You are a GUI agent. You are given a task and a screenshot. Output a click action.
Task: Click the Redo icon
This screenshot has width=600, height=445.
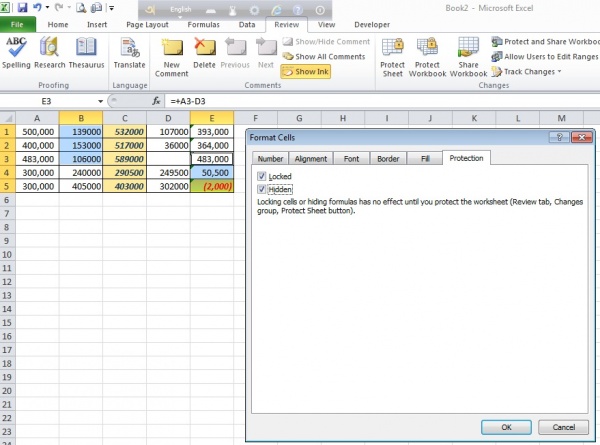pyautogui.click(x=59, y=7)
